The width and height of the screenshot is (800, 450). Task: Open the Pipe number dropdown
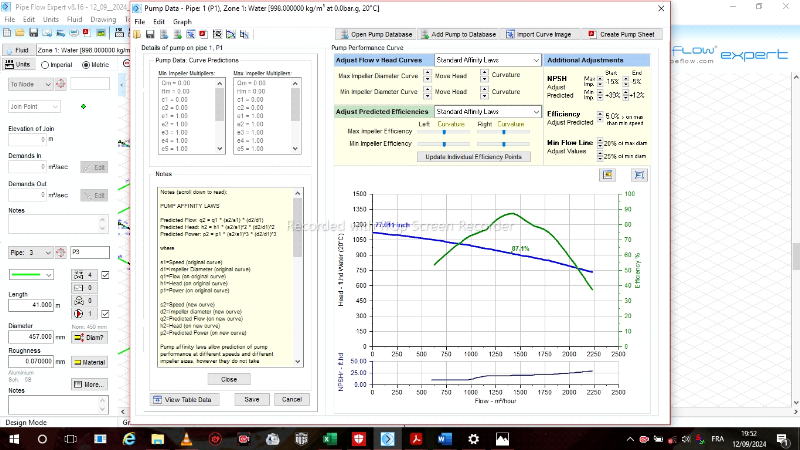pyautogui.click(x=48, y=252)
